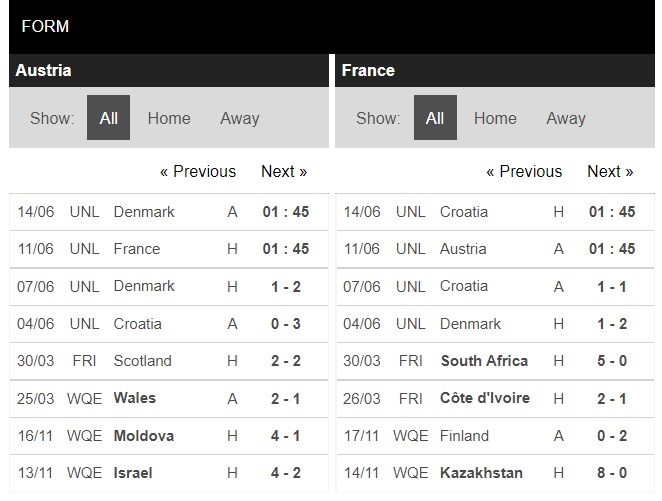Open France's Côte d'Ivoire match
This screenshot has width=662, height=501.
point(485,398)
